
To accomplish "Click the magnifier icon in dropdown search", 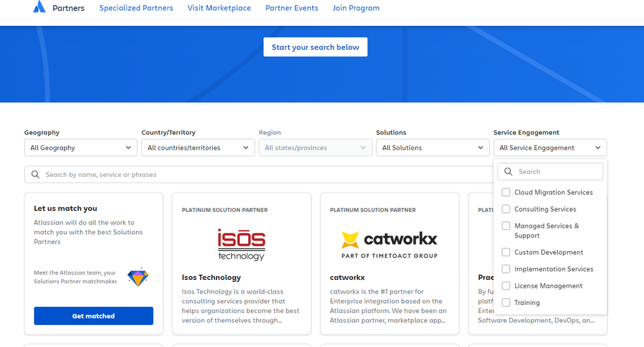I will click(508, 172).
